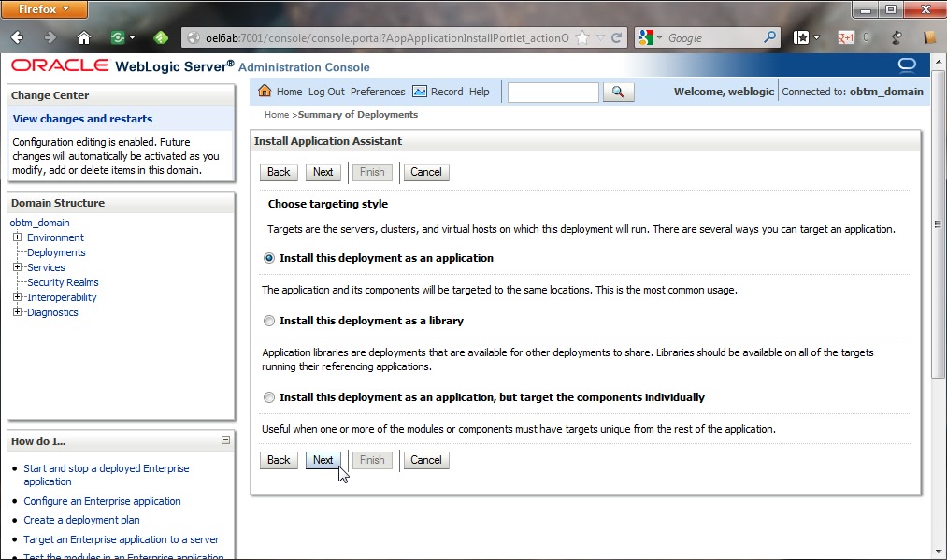Open Help in the console toolbar
This screenshot has height=560, width=947.
pyautogui.click(x=479, y=92)
